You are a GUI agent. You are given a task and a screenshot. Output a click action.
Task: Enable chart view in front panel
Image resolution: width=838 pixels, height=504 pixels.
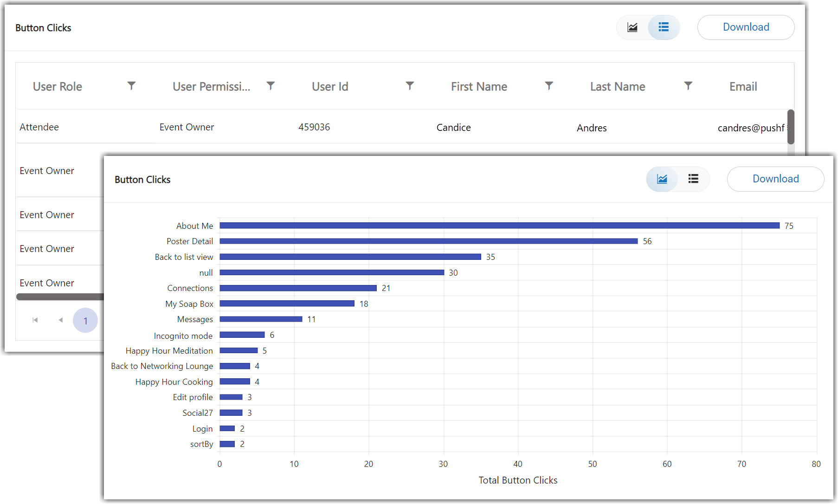662,179
